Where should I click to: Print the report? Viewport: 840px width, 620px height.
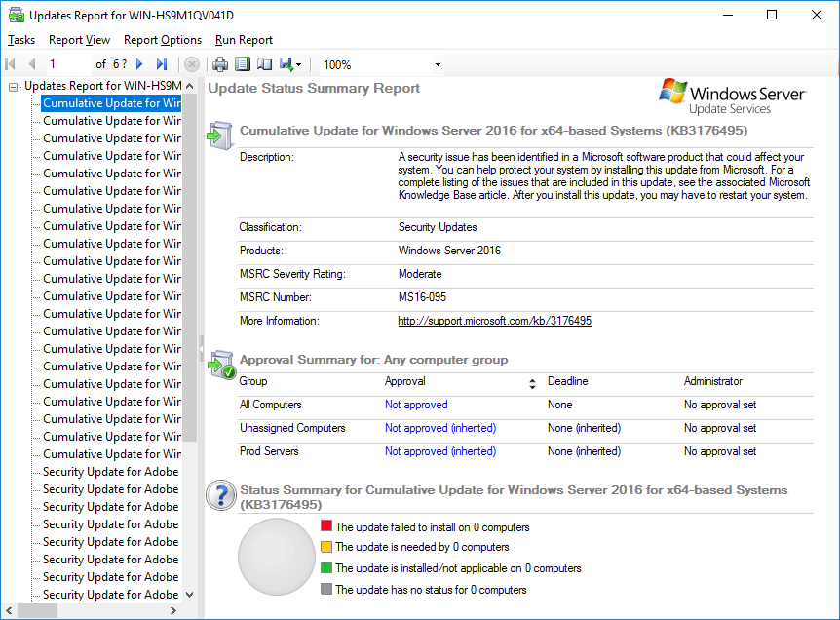pyautogui.click(x=220, y=65)
